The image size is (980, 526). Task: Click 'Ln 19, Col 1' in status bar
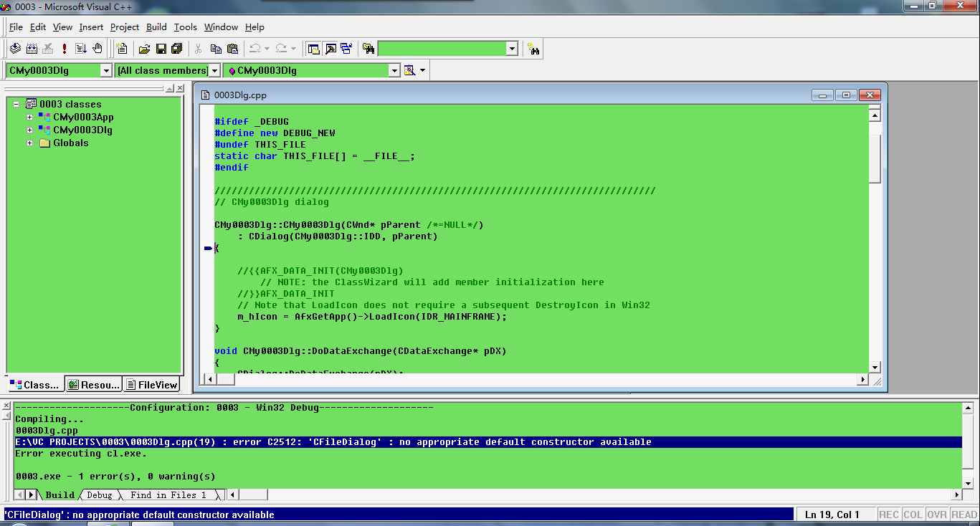tap(832, 515)
